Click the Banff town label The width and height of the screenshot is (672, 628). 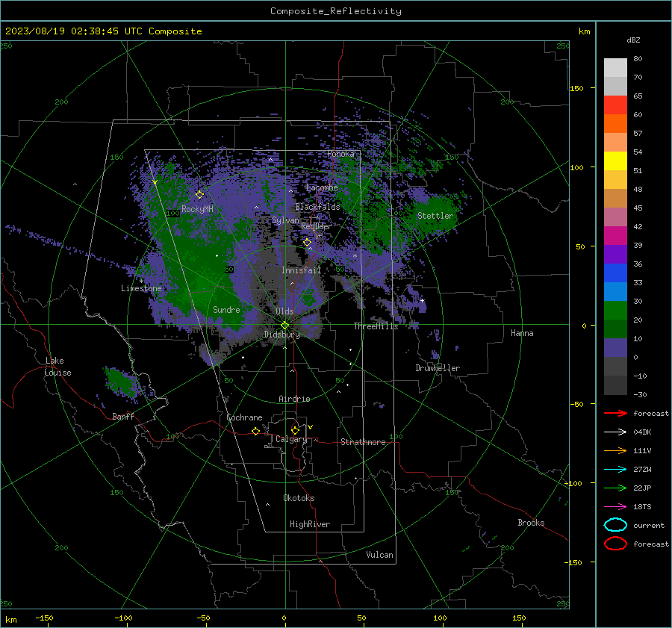123,416
